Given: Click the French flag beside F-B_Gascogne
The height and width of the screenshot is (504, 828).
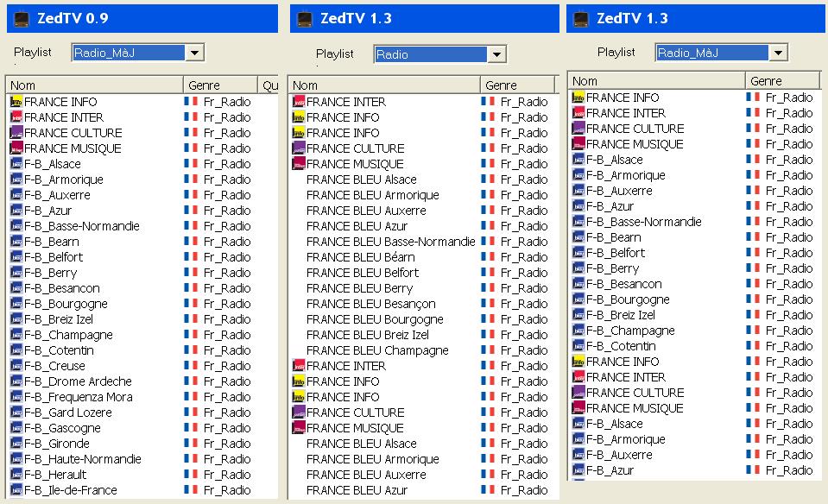Looking at the screenshot, I should click(x=191, y=428).
